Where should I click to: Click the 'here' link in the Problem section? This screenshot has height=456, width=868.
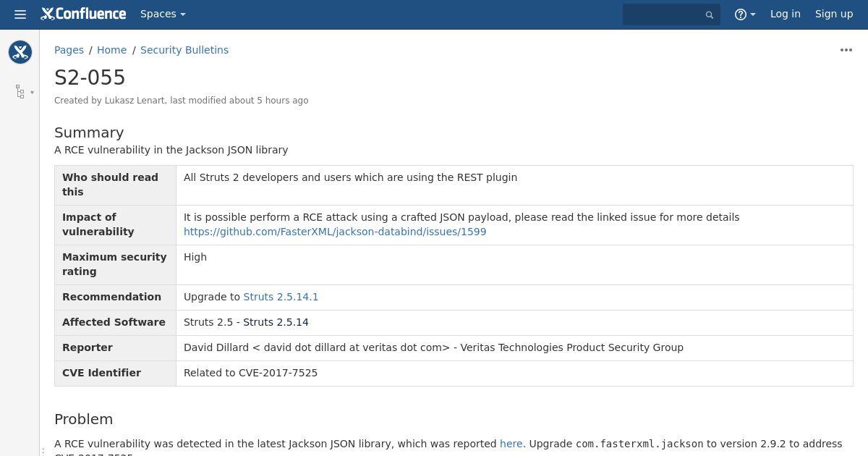click(511, 444)
